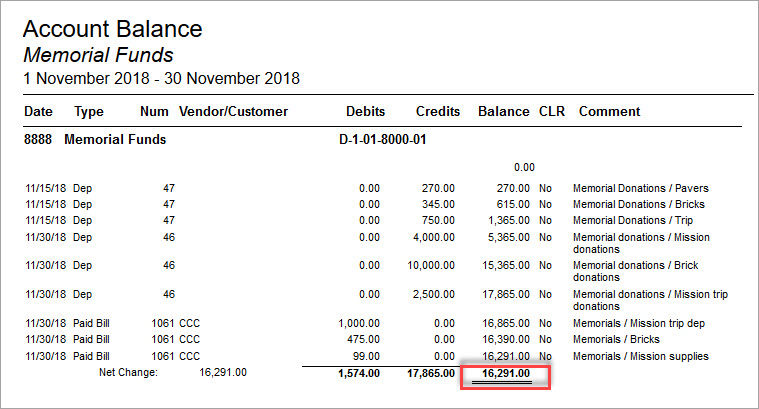This screenshot has height=409, width=759.
Task: Click the total debits 1,574.00
Action: (x=359, y=374)
